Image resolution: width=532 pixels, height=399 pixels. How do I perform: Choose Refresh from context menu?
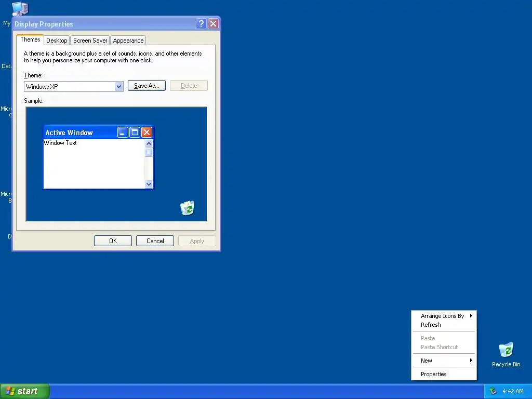tap(444, 325)
